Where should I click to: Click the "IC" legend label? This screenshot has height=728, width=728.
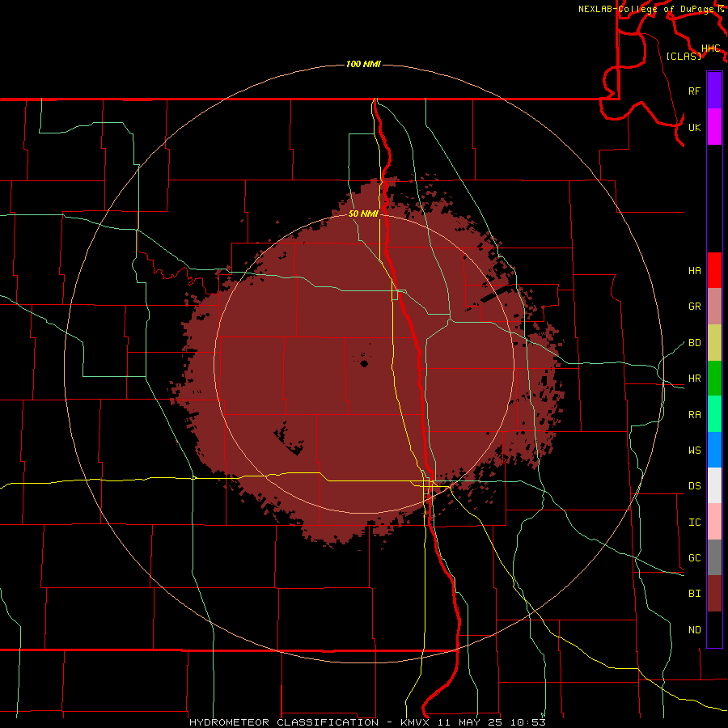(694, 522)
